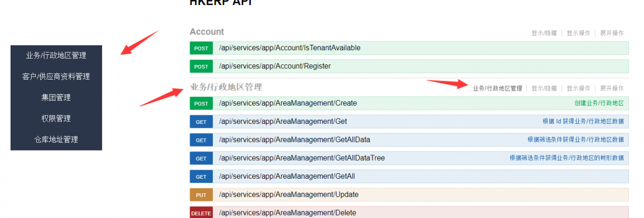Click the 创建业务/行政地区 description text
The width and height of the screenshot is (644, 218).
pyautogui.click(x=599, y=103)
